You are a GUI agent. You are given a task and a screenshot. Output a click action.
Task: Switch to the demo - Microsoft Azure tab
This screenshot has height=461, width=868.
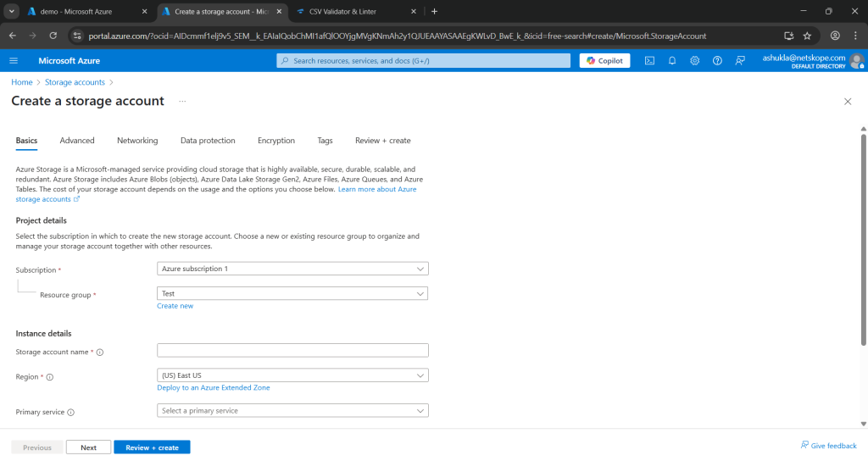click(76, 12)
